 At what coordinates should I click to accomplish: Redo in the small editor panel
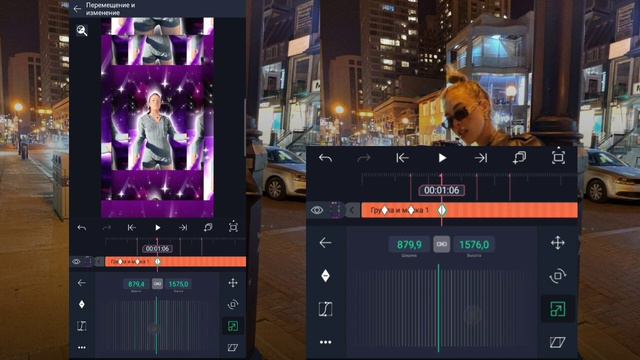tap(106, 228)
